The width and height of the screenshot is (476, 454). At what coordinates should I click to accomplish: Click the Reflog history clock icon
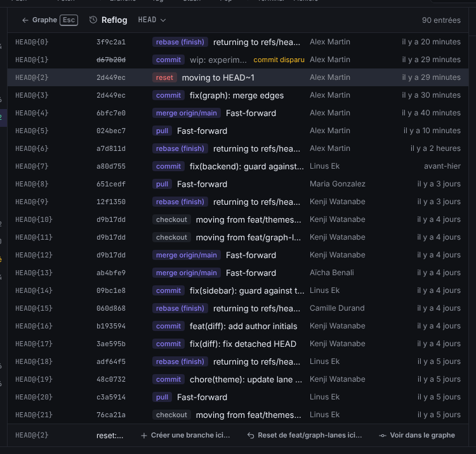coord(93,20)
